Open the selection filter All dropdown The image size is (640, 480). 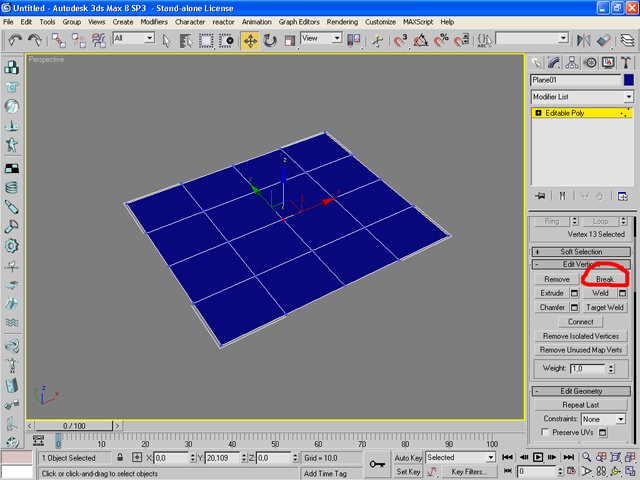(133, 38)
